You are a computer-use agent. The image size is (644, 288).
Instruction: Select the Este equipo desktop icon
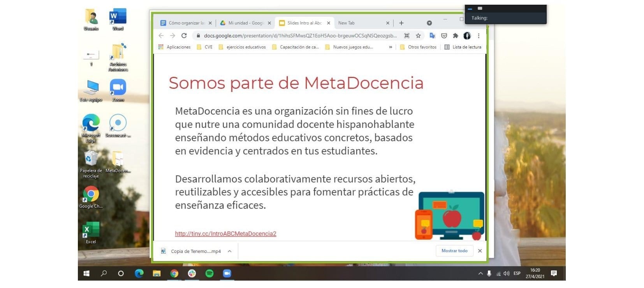[x=91, y=90]
